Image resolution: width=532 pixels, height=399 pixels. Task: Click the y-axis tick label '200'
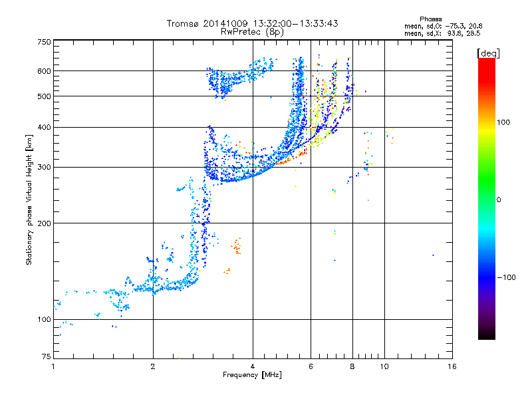point(44,223)
